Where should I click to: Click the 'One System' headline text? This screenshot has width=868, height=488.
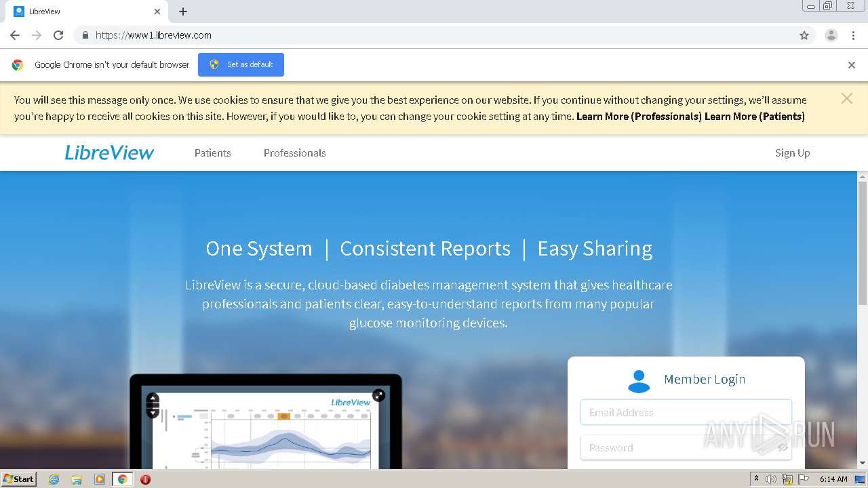tap(259, 249)
